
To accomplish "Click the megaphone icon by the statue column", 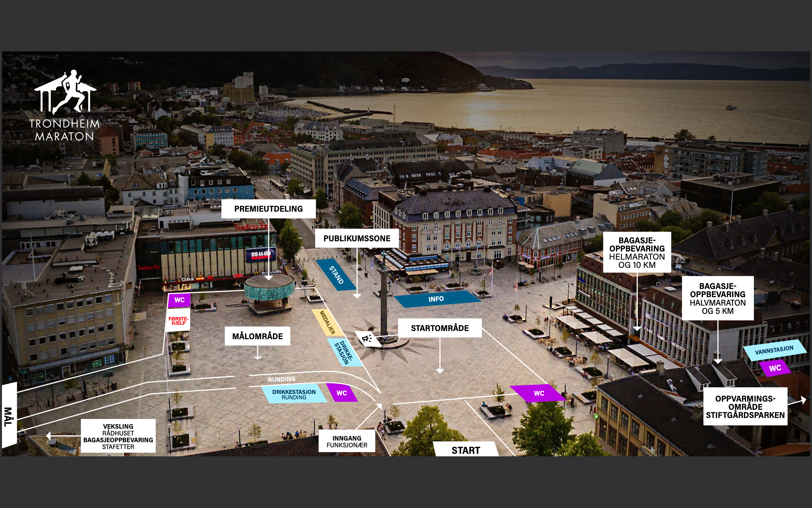I will (x=368, y=338).
